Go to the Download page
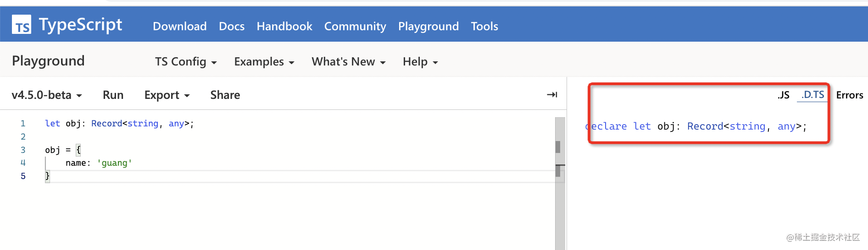The image size is (868, 250). pyautogui.click(x=179, y=27)
